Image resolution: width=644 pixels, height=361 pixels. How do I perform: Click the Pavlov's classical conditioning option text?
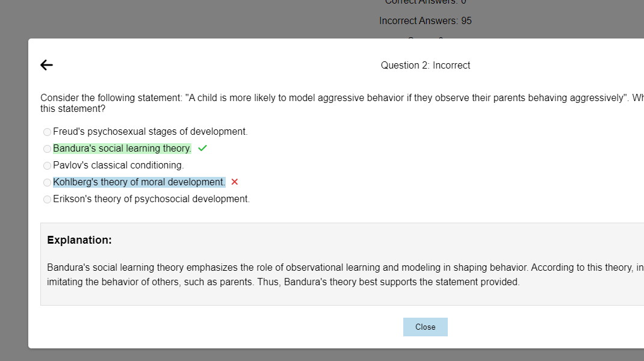[x=118, y=165]
